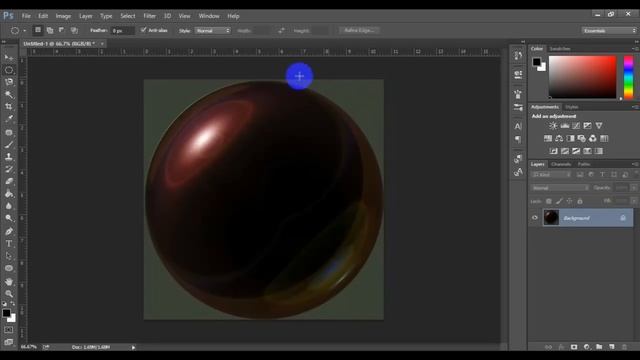This screenshot has height=360, width=640.
Task: Open the File menu
Action: point(26,16)
